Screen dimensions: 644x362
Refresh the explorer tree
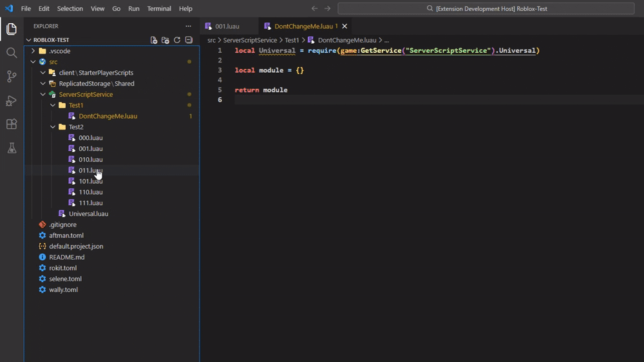click(177, 40)
